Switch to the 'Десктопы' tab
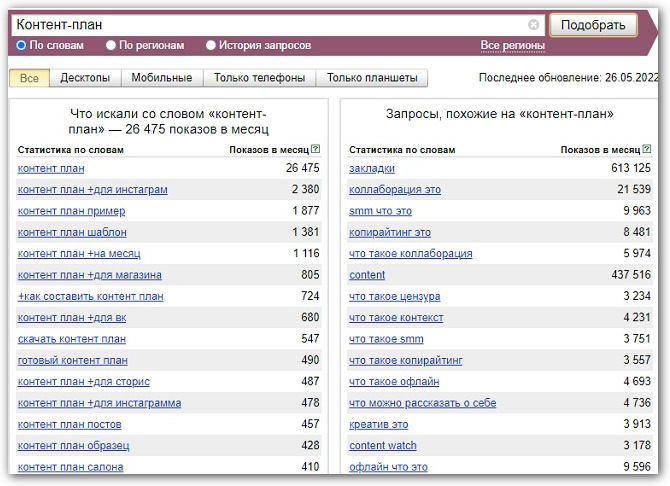 point(85,78)
